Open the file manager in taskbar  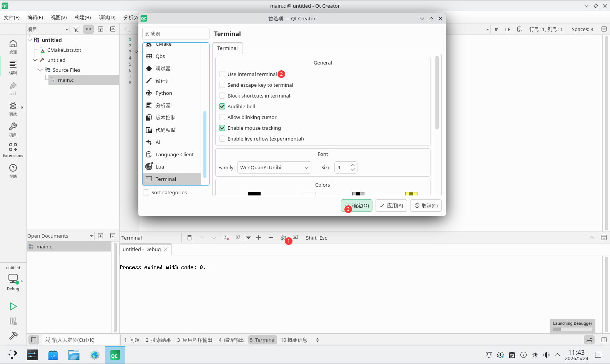click(74, 355)
